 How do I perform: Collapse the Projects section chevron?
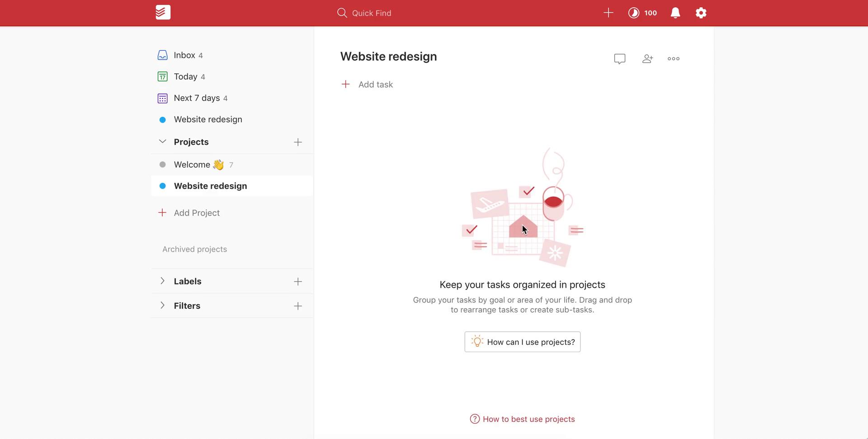tap(162, 142)
